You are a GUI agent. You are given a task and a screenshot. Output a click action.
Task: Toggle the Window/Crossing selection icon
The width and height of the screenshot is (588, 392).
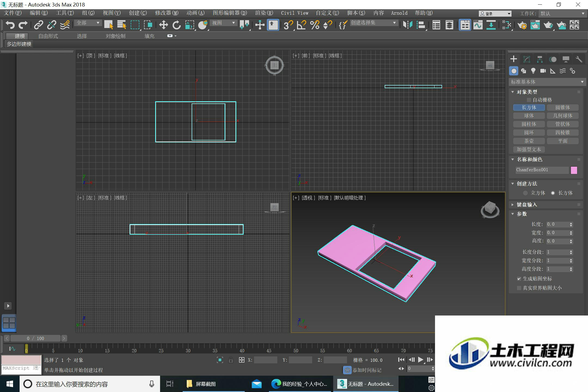coord(148,25)
